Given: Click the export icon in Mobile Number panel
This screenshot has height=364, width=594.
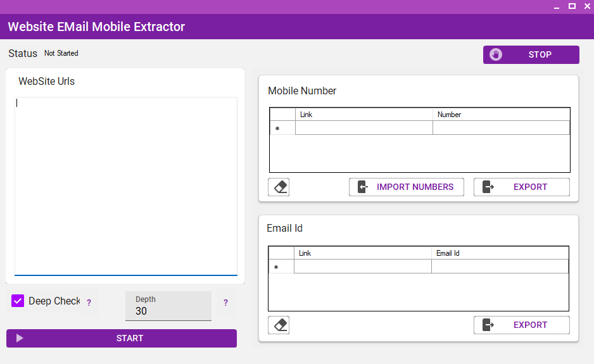Looking at the screenshot, I should tap(488, 187).
